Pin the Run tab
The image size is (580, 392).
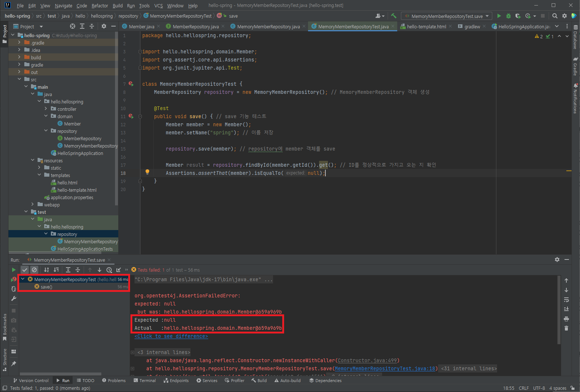point(14,364)
